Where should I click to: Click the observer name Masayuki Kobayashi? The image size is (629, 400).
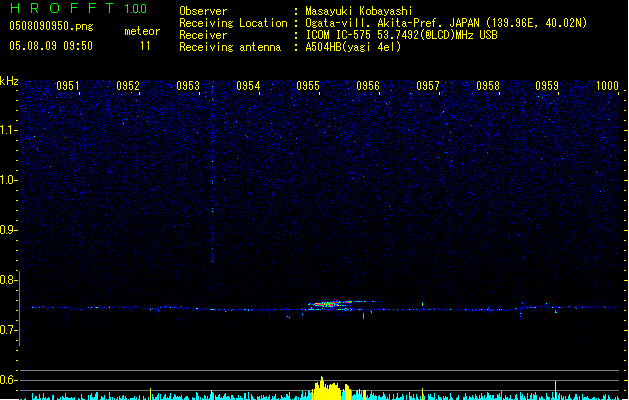click(359, 11)
